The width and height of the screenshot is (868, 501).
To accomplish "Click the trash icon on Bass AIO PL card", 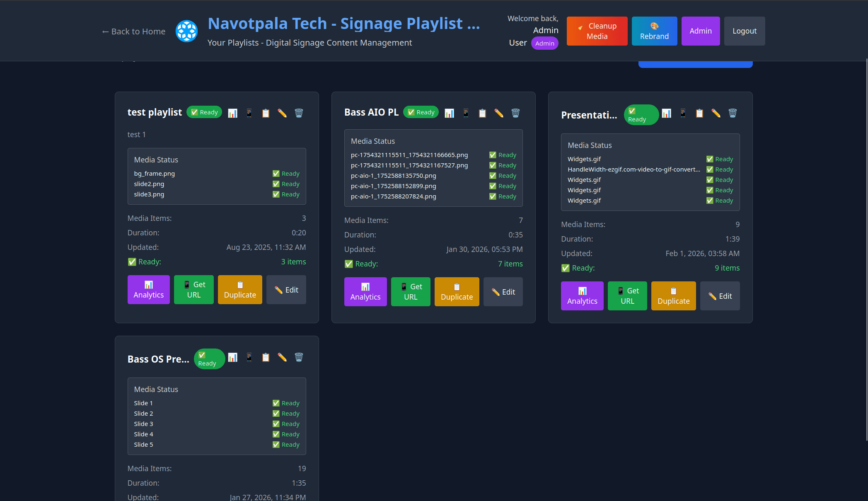I will pyautogui.click(x=515, y=113).
